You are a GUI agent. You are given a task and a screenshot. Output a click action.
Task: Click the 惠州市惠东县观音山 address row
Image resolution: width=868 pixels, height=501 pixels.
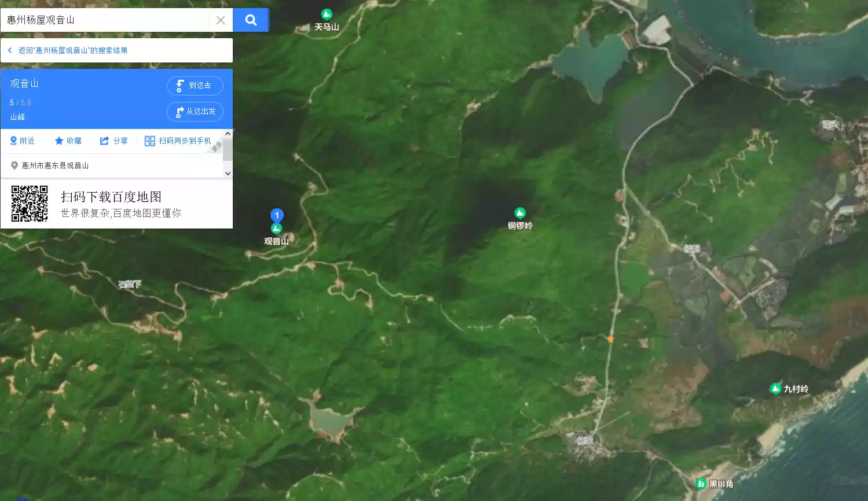point(55,165)
